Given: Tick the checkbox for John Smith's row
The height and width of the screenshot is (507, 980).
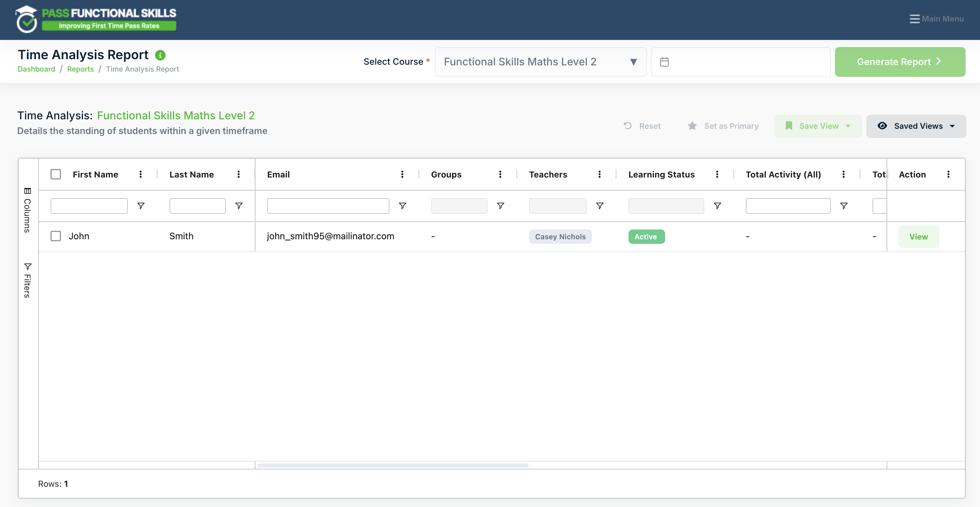Looking at the screenshot, I should coord(56,236).
